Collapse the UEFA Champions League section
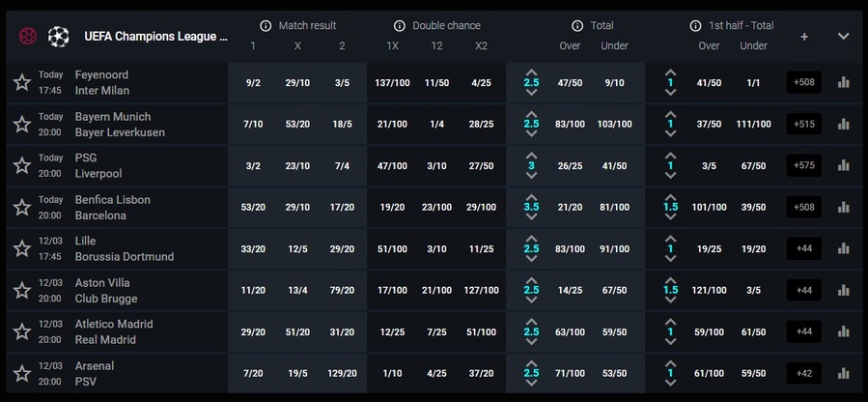 pyautogui.click(x=843, y=37)
